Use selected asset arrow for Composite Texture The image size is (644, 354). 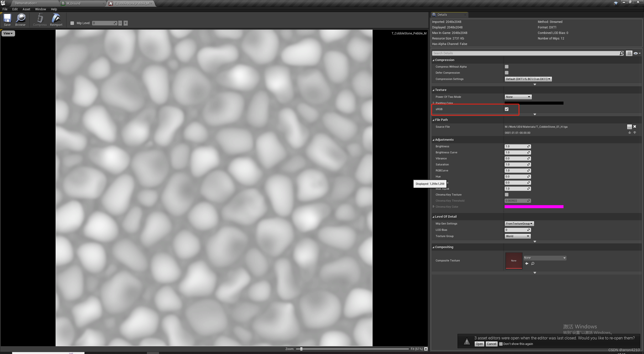point(527,263)
